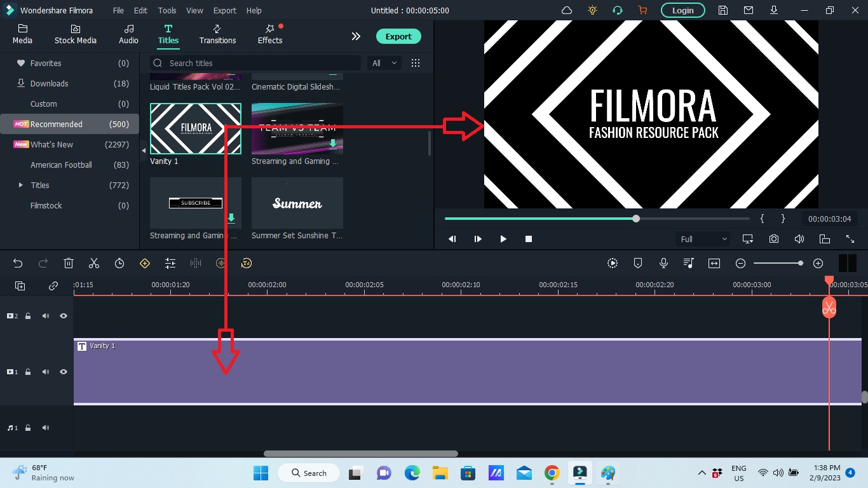This screenshot has width=868, height=488.
Task: Click the render preview icon
Action: pos(613,263)
